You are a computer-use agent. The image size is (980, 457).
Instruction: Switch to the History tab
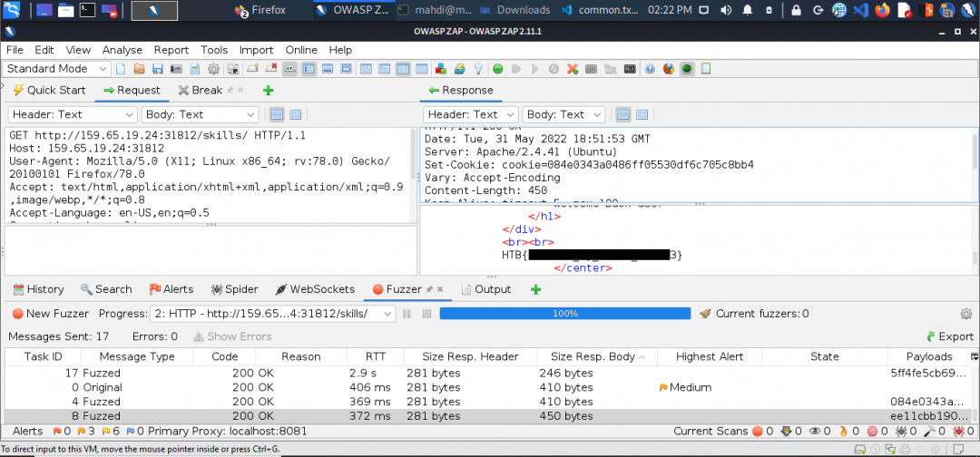(38, 289)
